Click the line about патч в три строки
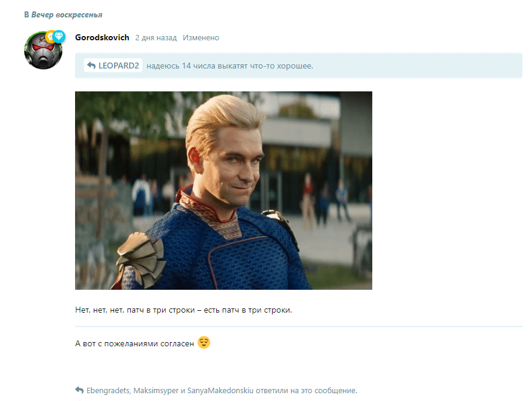This screenshot has width=532, height=401. 184,310
